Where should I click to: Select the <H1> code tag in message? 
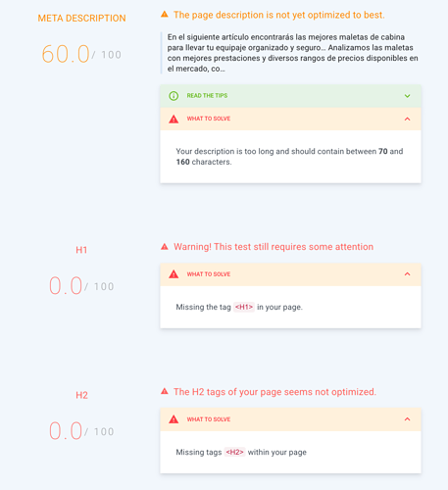(x=244, y=307)
